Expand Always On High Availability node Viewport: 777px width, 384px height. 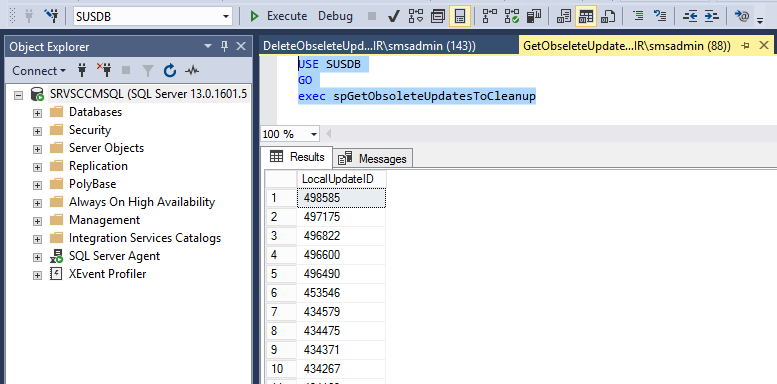click(37, 203)
